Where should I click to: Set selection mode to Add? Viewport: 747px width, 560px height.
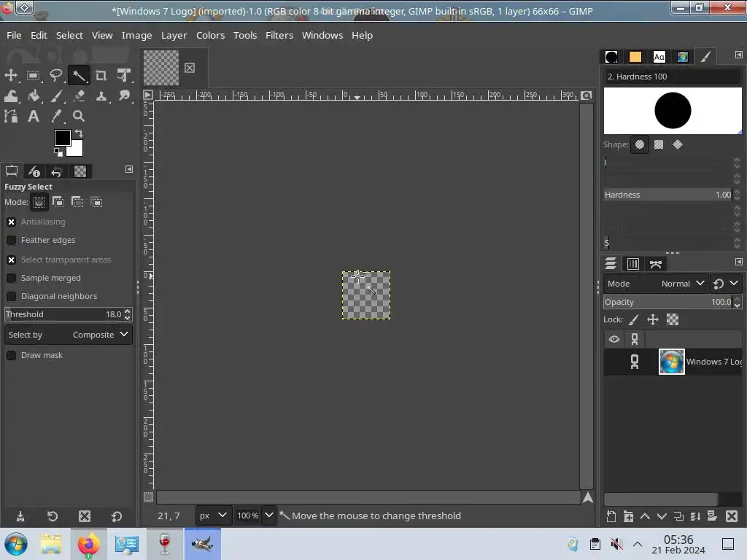[58, 203]
